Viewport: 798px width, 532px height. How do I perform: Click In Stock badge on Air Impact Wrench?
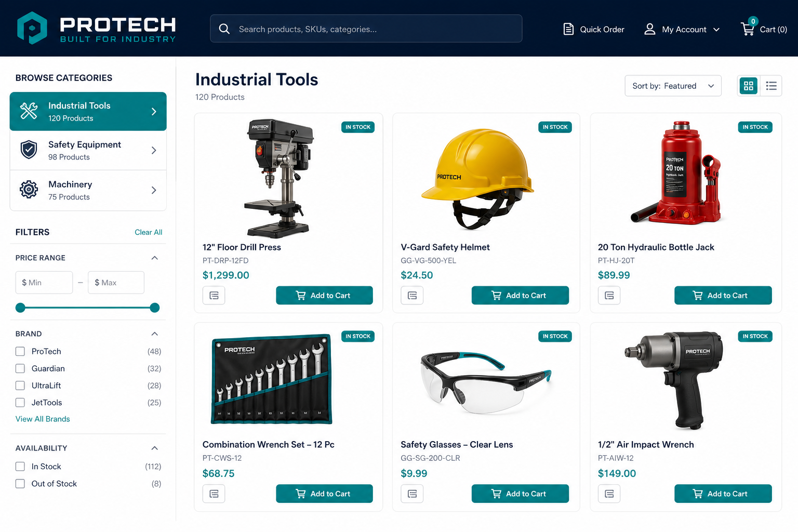(x=755, y=337)
